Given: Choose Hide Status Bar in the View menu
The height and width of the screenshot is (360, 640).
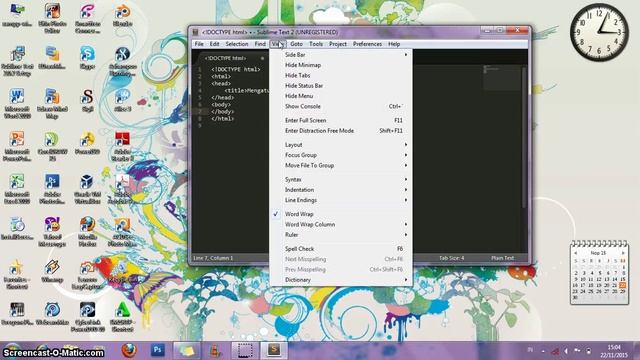Looking at the screenshot, I should pyautogui.click(x=340, y=86).
